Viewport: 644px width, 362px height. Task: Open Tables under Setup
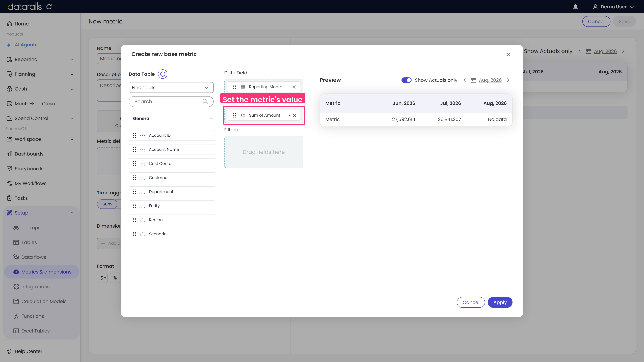[29, 242]
